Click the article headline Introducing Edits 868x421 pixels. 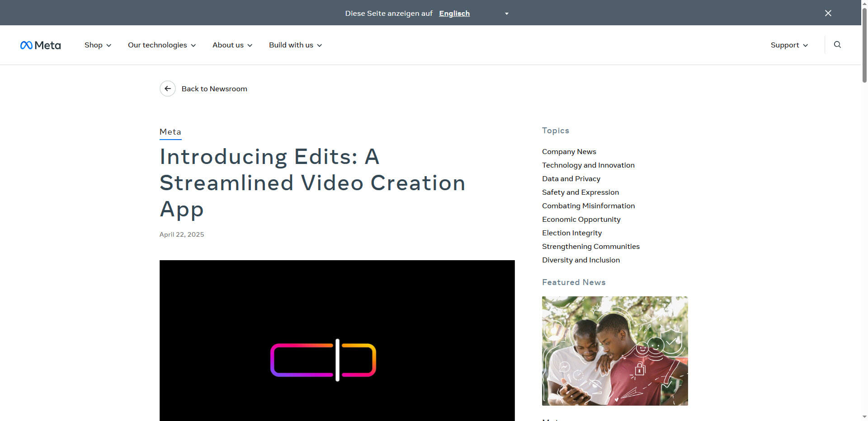[312, 183]
